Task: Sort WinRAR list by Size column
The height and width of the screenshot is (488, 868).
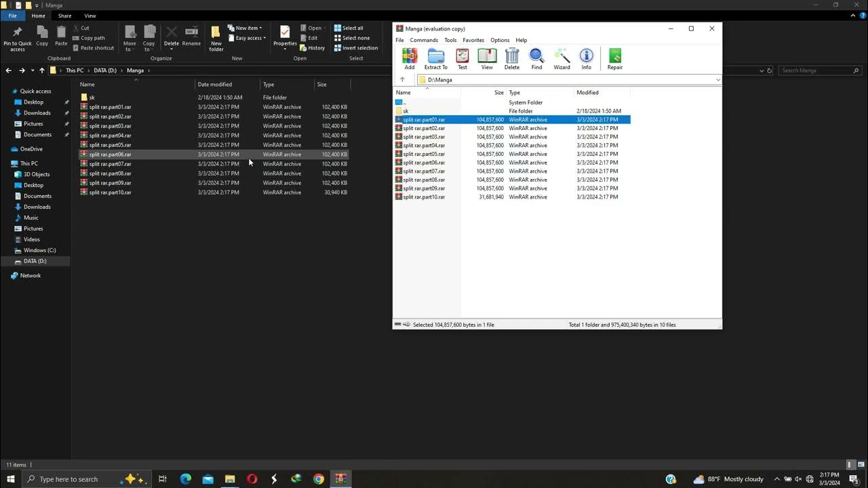Action: pyautogui.click(x=486, y=93)
